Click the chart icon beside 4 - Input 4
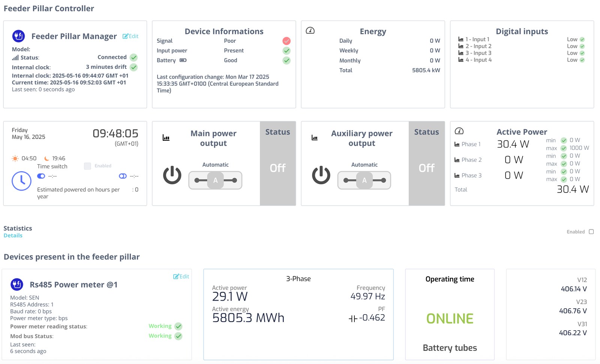The image size is (600, 364). 461,60
